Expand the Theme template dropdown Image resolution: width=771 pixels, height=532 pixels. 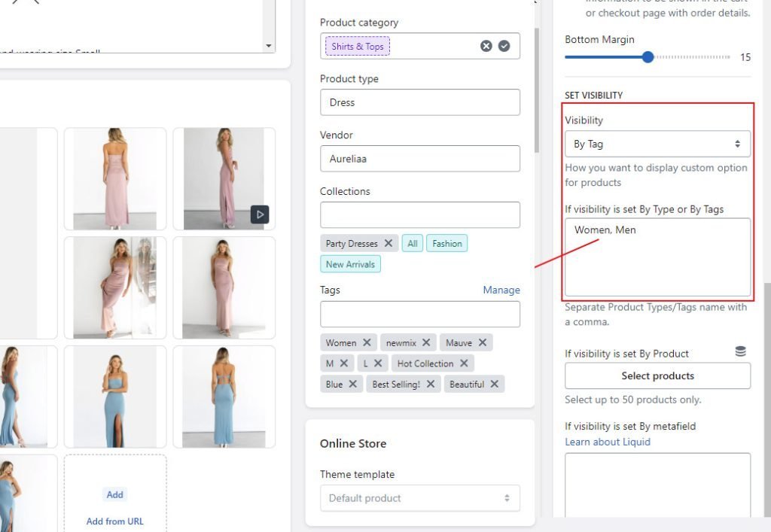pyautogui.click(x=420, y=498)
